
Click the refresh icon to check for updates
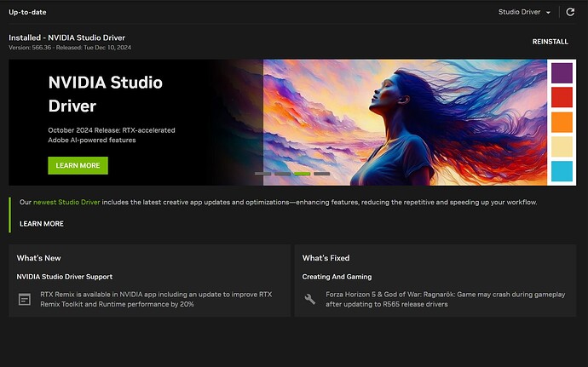[570, 12]
